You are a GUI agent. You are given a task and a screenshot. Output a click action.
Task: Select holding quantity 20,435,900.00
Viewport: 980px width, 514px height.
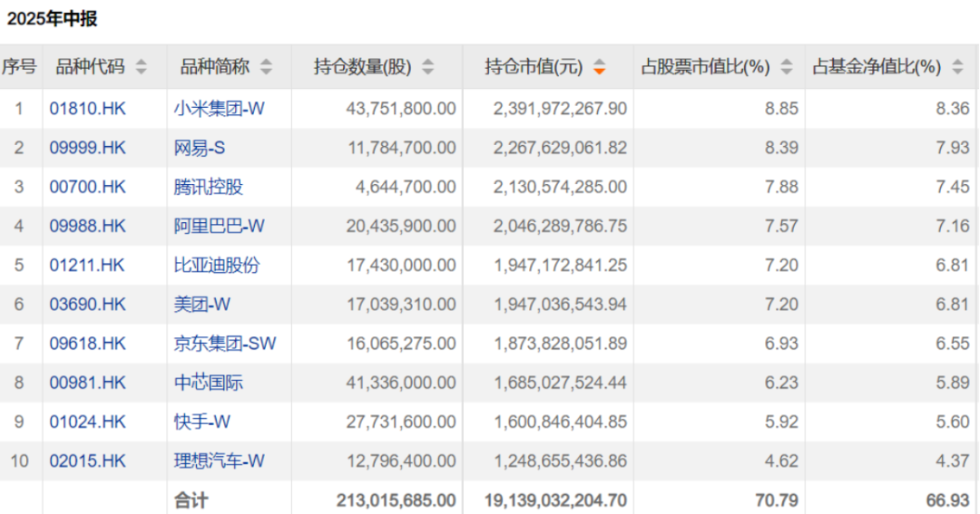point(401,226)
